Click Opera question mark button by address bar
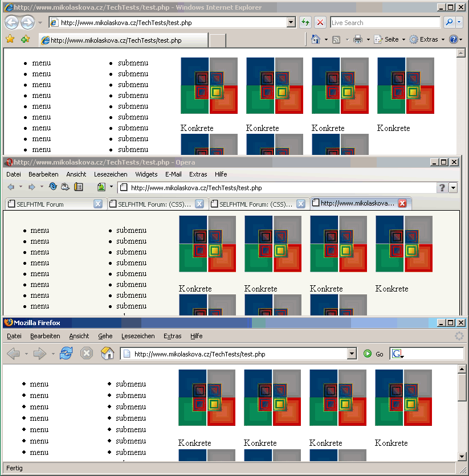 tap(442, 188)
